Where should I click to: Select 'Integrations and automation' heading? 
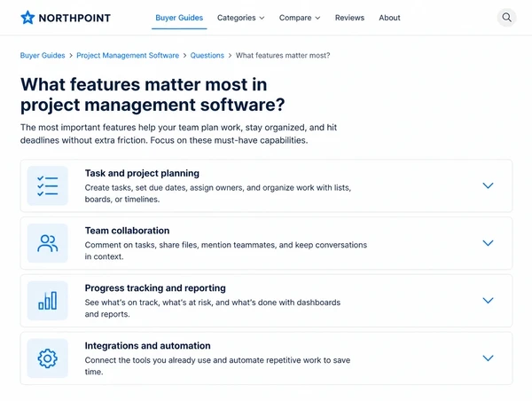147,346
